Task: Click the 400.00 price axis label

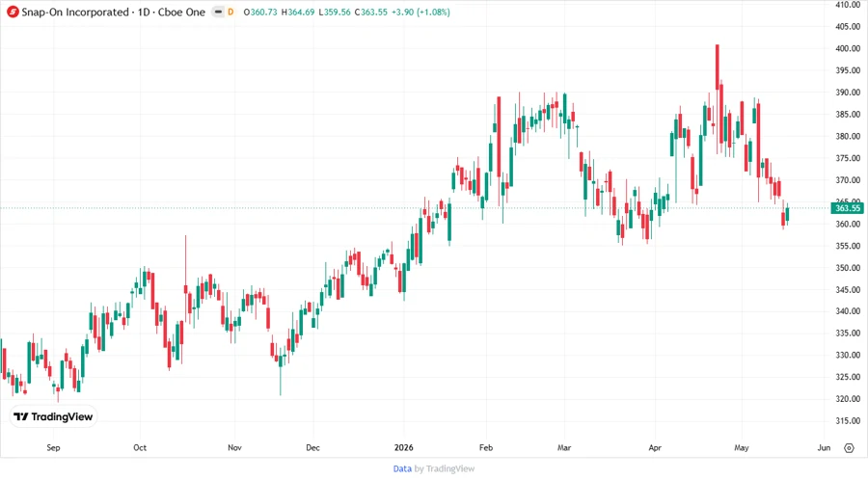Action: click(848, 48)
